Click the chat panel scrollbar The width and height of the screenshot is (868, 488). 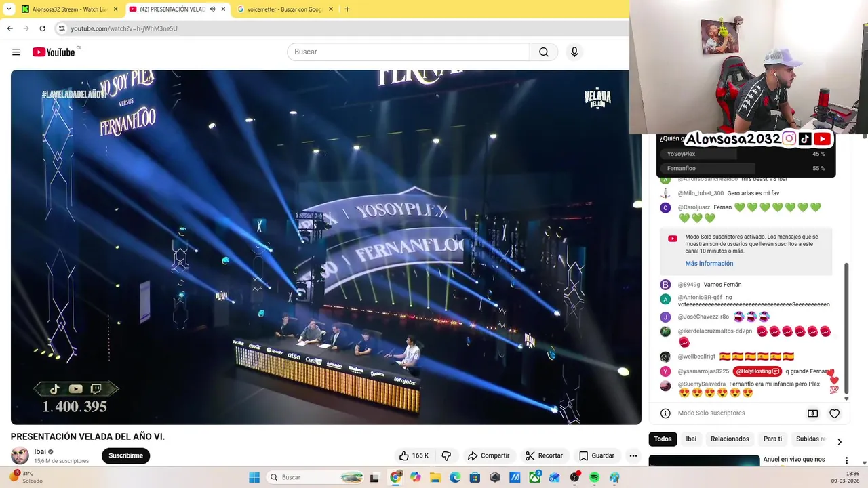point(846,329)
